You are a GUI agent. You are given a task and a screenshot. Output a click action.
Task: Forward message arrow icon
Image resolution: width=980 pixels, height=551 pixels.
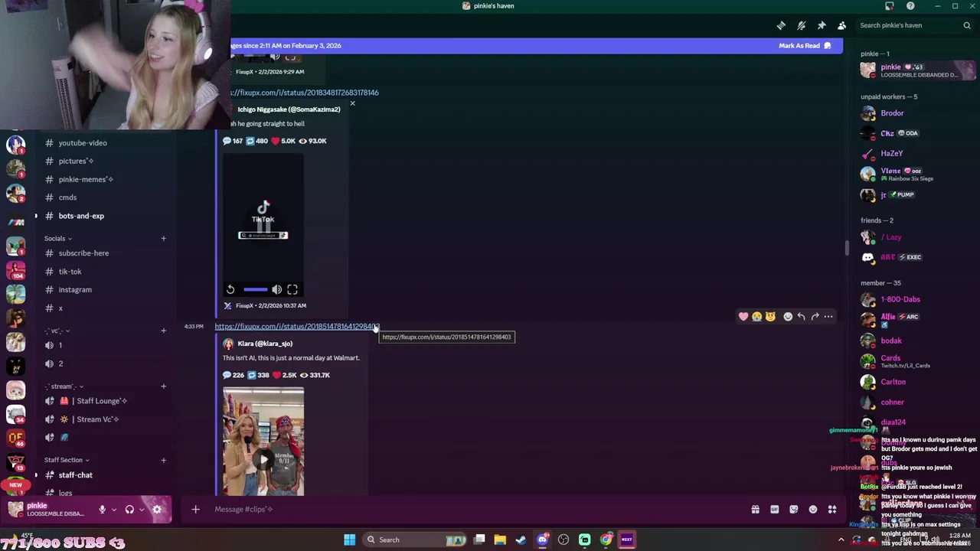tap(815, 317)
